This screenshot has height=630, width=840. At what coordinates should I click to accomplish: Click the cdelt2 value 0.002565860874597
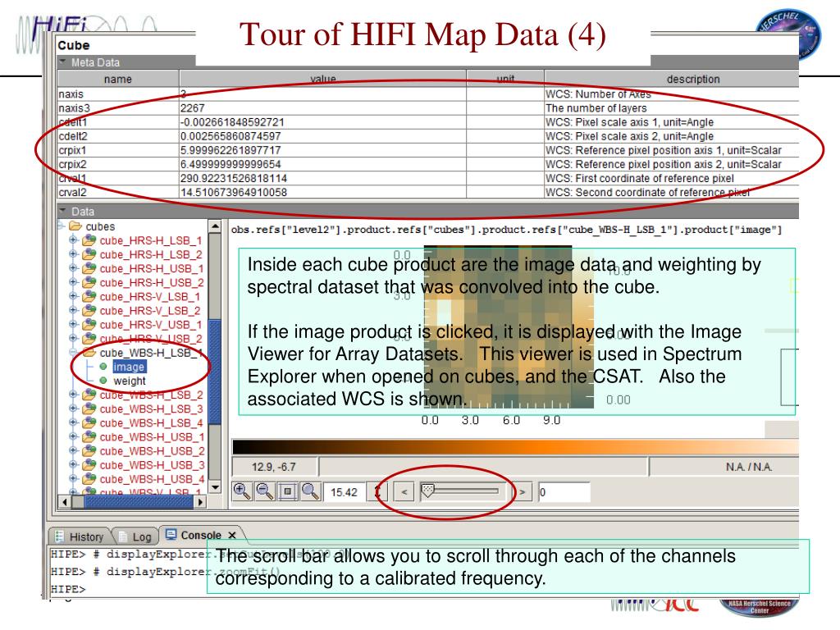[x=231, y=136]
